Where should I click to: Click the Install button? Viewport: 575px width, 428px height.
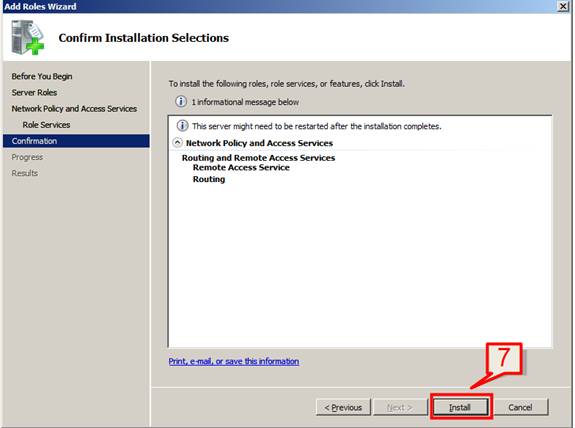[461, 407]
